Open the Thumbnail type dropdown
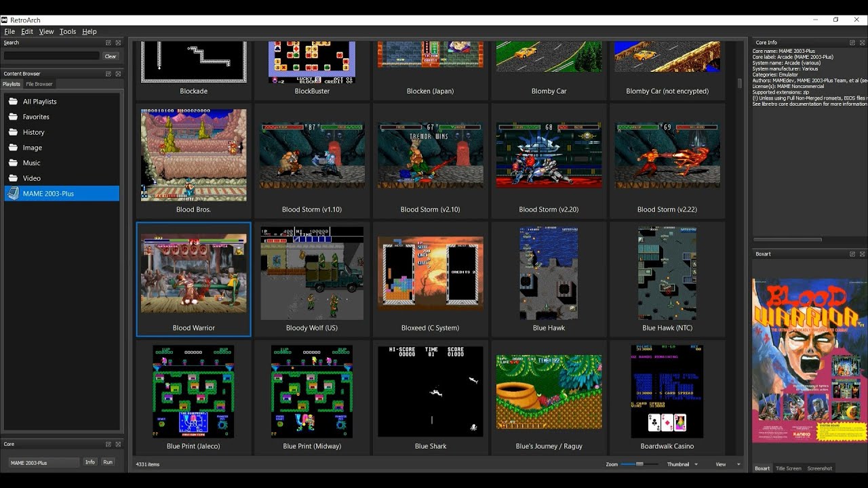This screenshot has height=488, width=868. (x=682, y=464)
